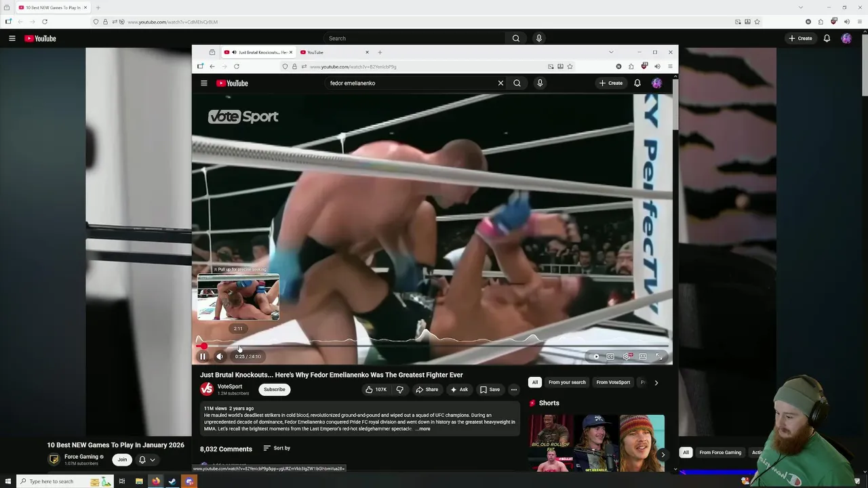Switch to theater mode in player

643,357
